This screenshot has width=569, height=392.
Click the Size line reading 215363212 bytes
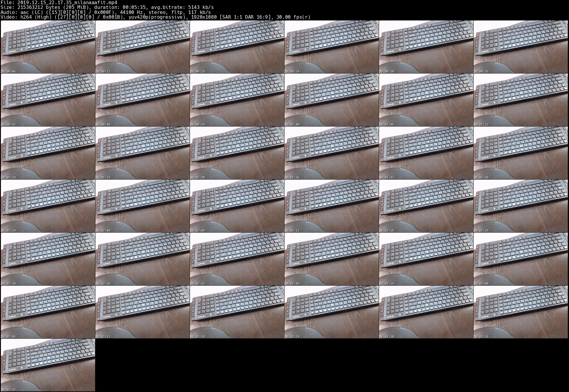click(x=107, y=7)
